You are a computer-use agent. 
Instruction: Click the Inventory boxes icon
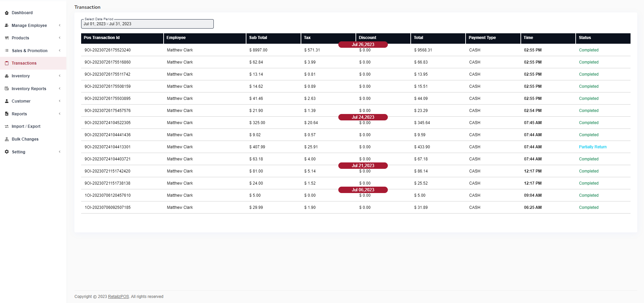[7, 76]
